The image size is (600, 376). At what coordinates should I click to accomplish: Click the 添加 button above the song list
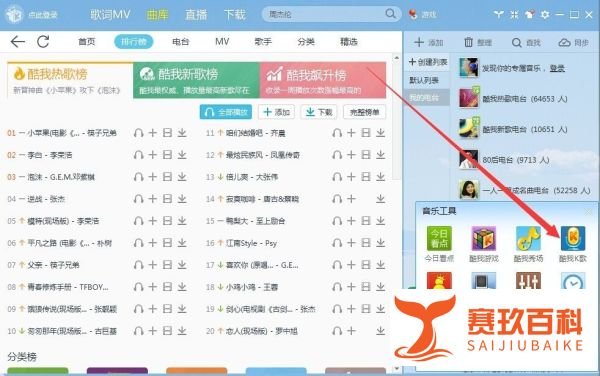click(x=276, y=112)
